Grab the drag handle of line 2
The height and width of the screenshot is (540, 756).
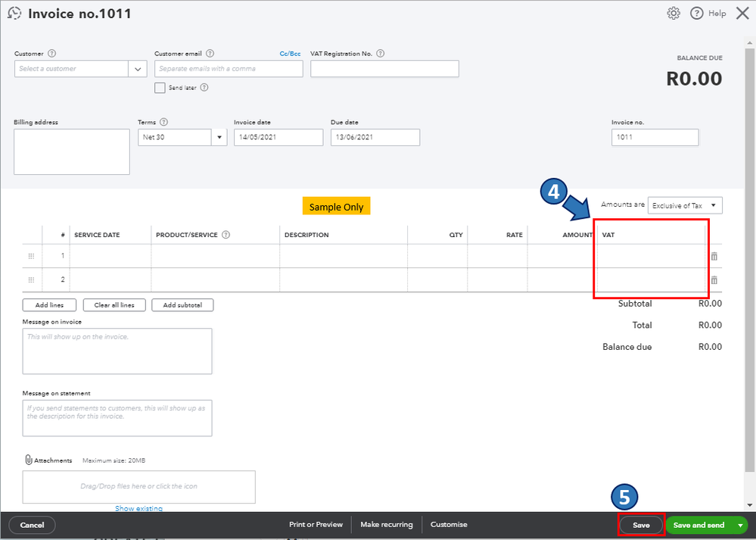click(31, 280)
